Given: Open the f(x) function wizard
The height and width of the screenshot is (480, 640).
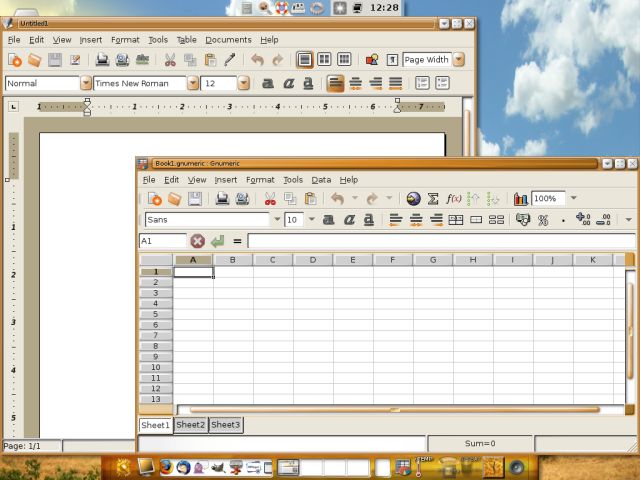Looking at the screenshot, I should tap(453, 199).
